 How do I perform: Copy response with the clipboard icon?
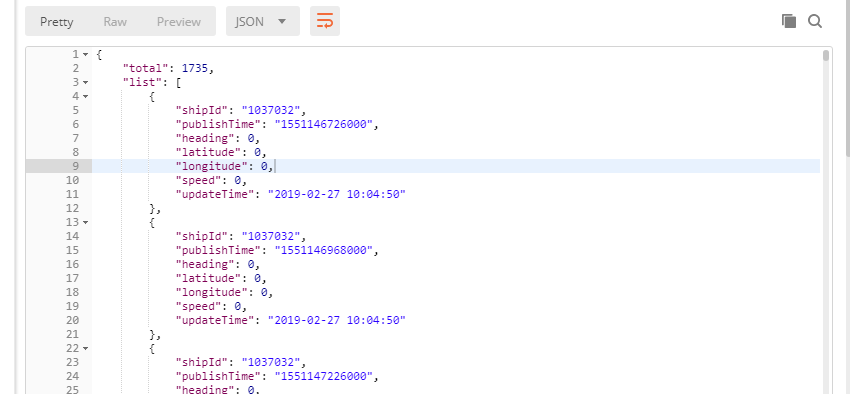tap(789, 21)
